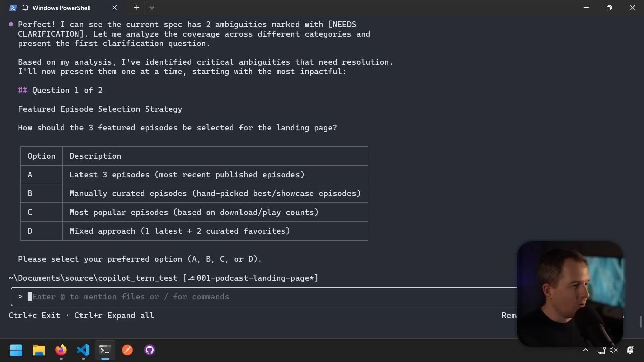Launch Firefox from the taskbar
The height and width of the screenshot is (362, 644).
pos(61,350)
